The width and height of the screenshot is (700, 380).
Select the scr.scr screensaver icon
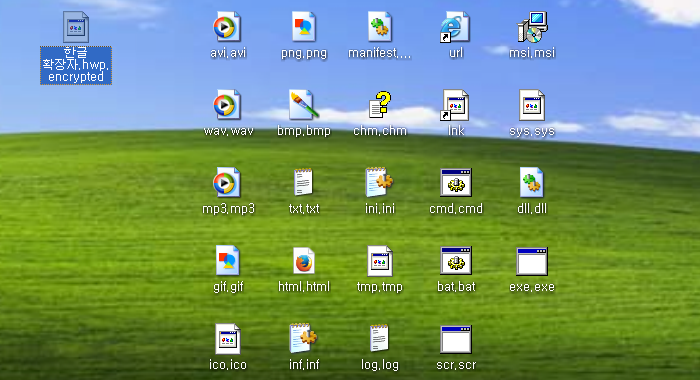tap(456, 339)
